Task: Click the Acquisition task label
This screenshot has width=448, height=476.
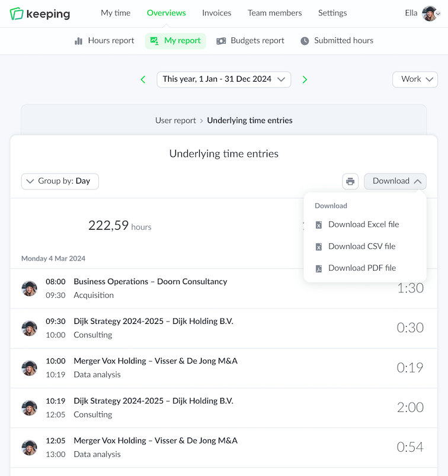Action: tap(94, 295)
